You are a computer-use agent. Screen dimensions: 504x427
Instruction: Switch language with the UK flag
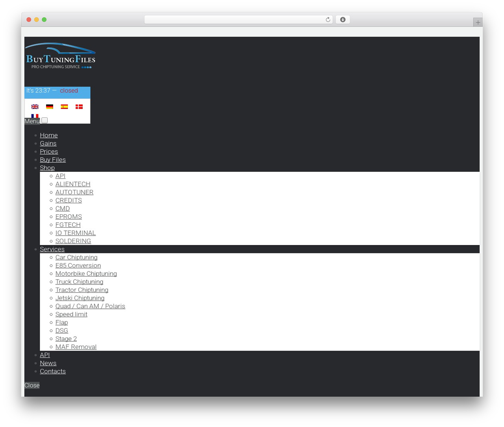point(35,107)
